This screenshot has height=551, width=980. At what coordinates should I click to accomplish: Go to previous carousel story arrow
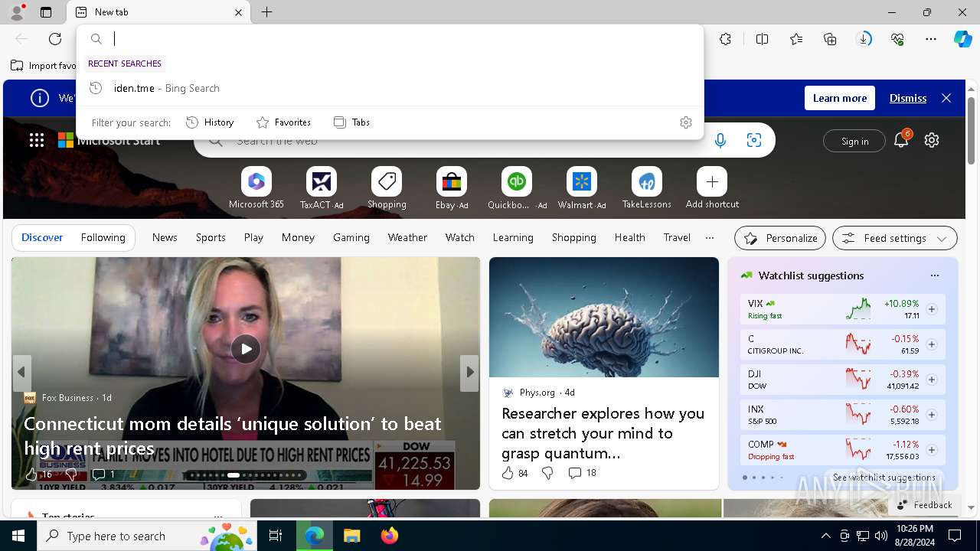click(x=21, y=373)
